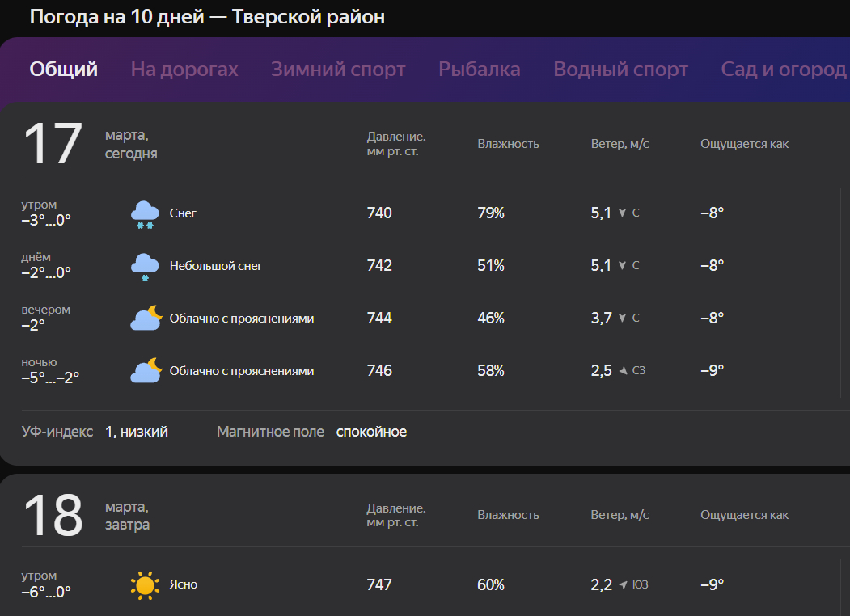Switch to the «На дорогах» tab
Image resolution: width=850 pixels, height=616 pixels.
point(184,70)
